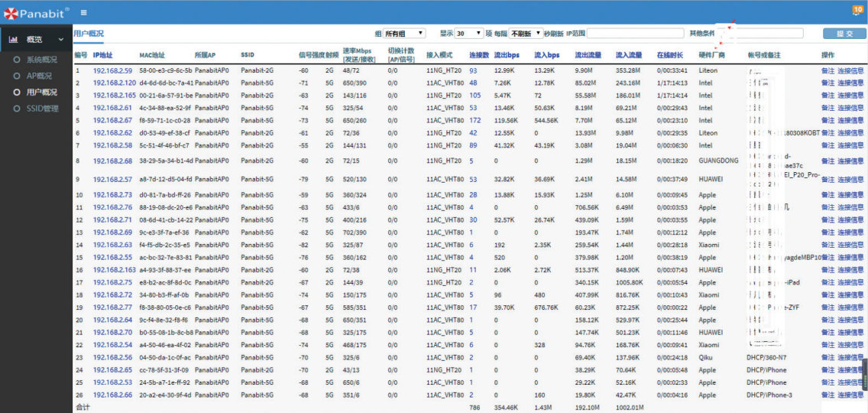Open IP address 192.168.2.59

[x=113, y=70]
